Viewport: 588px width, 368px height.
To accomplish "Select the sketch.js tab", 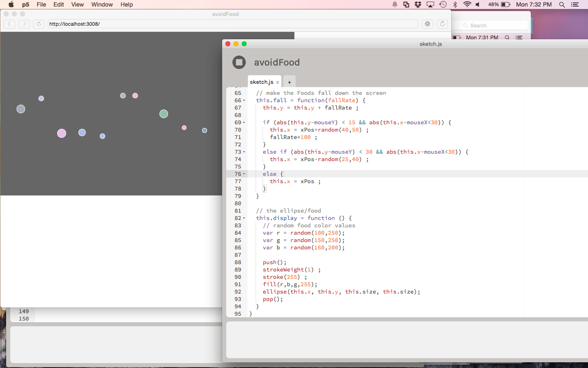I will (261, 82).
